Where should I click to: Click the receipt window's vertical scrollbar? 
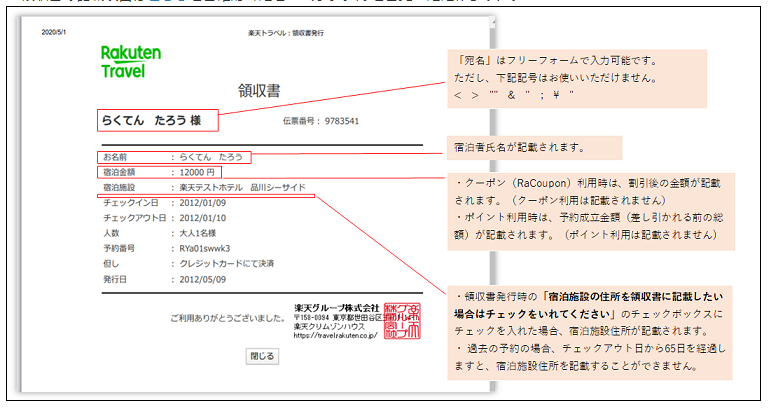492,204
